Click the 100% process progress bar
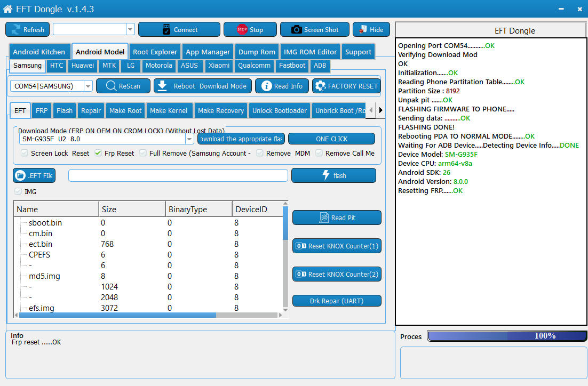Image resolution: width=588 pixels, height=386 pixels. [506, 336]
